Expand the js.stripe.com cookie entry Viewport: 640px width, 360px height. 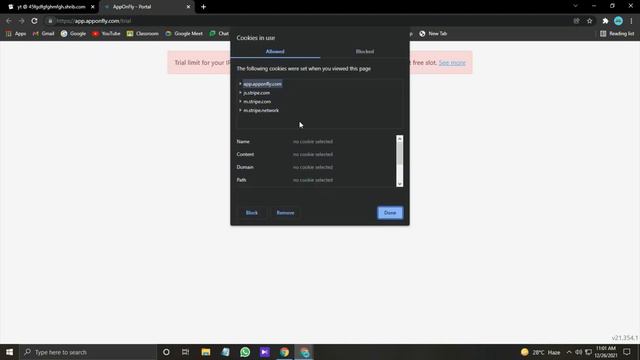click(240, 93)
